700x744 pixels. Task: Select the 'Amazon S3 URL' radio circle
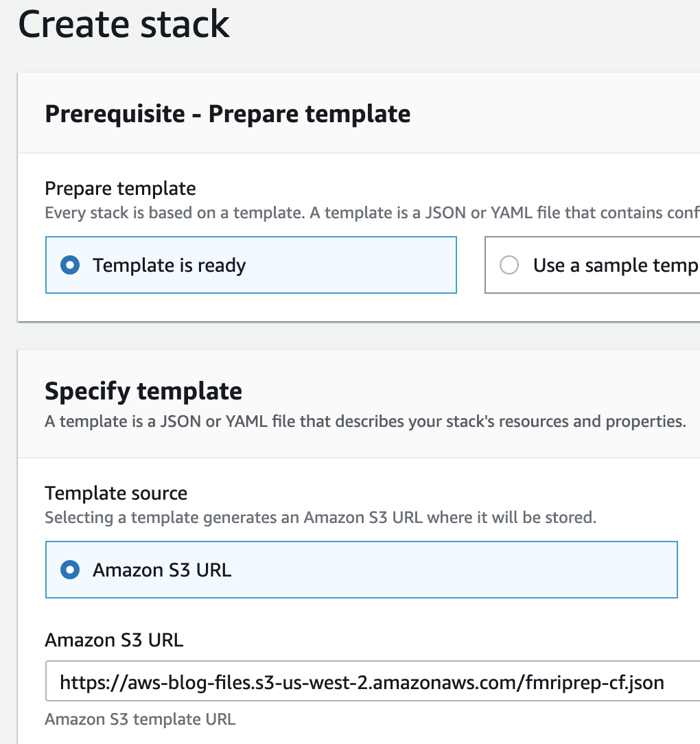(x=70, y=570)
